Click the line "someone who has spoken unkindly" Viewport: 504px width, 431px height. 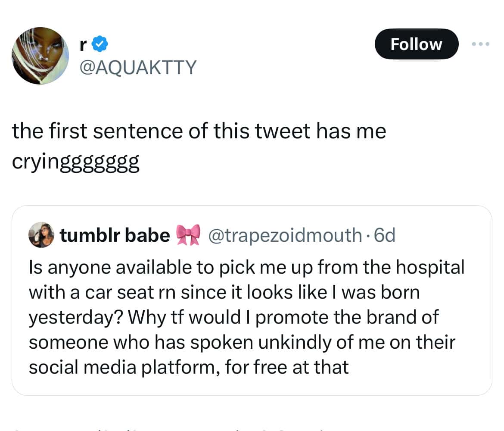242,342
